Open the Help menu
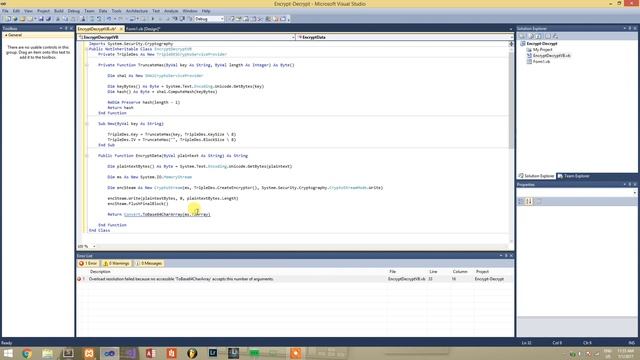The height and width of the screenshot is (360, 640). click(x=206, y=11)
